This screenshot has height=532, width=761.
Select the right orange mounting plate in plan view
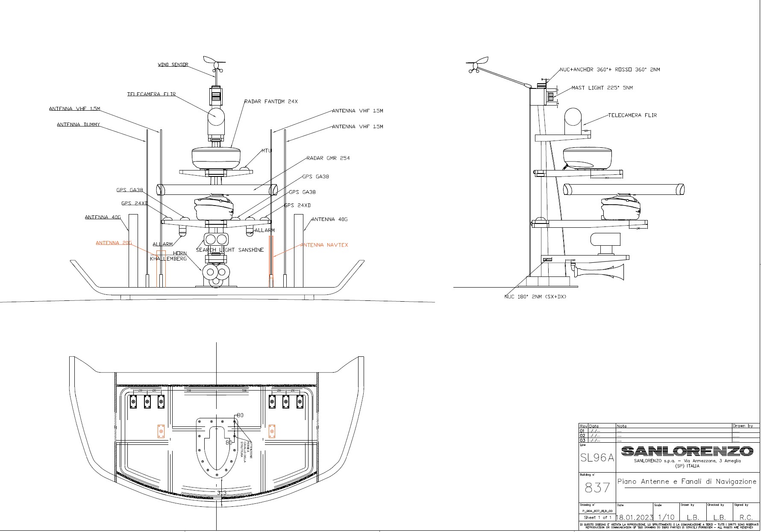coord(271,431)
